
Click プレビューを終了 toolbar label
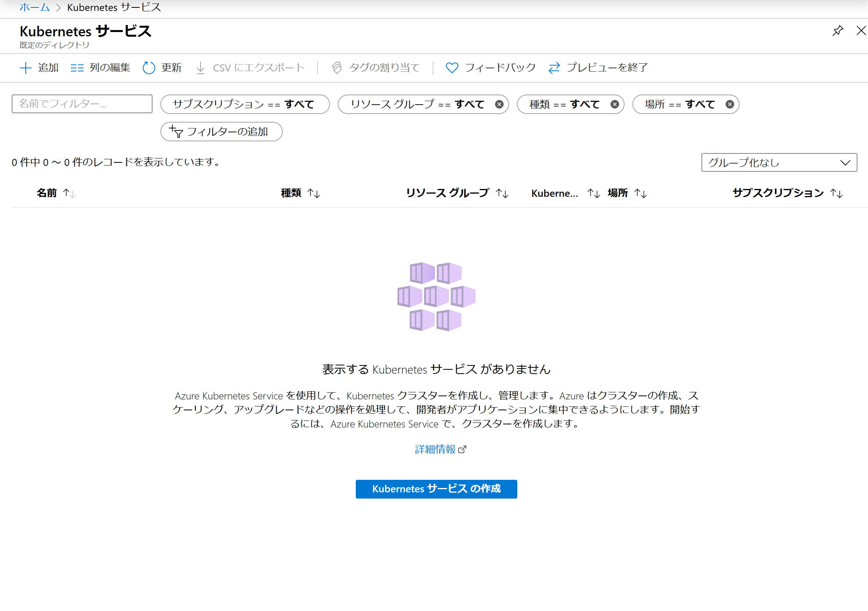(607, 68)
